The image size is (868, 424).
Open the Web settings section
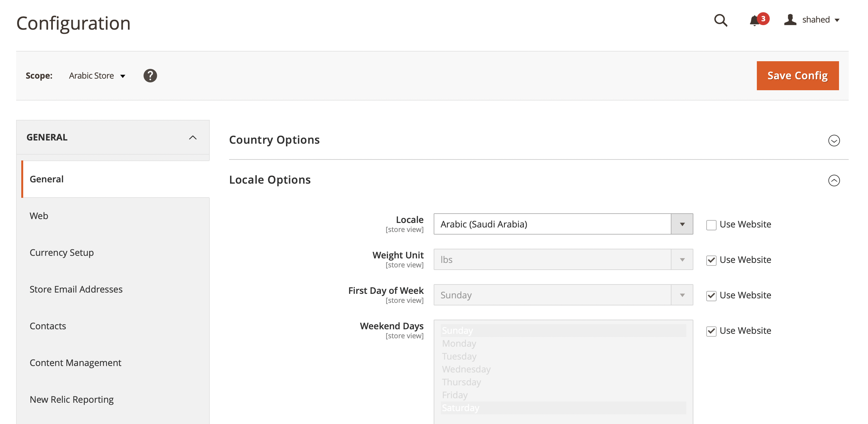click(x=39, y=216)
